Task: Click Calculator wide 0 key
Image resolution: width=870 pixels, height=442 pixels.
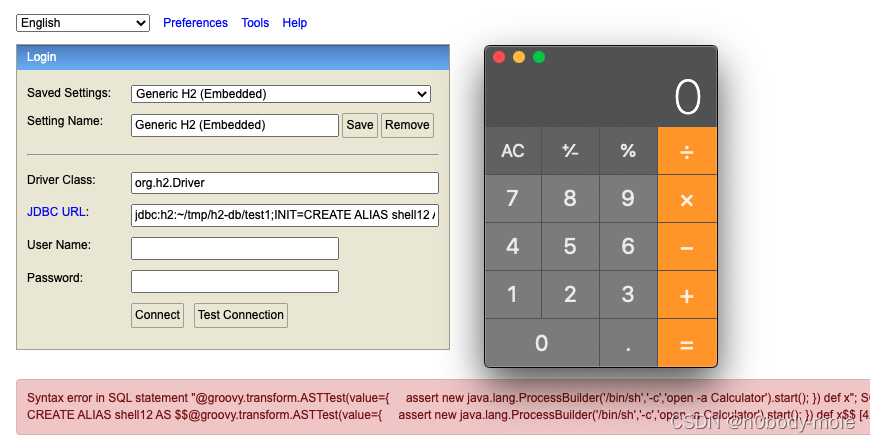Action: pyautogui.click(x=542, y=343)
